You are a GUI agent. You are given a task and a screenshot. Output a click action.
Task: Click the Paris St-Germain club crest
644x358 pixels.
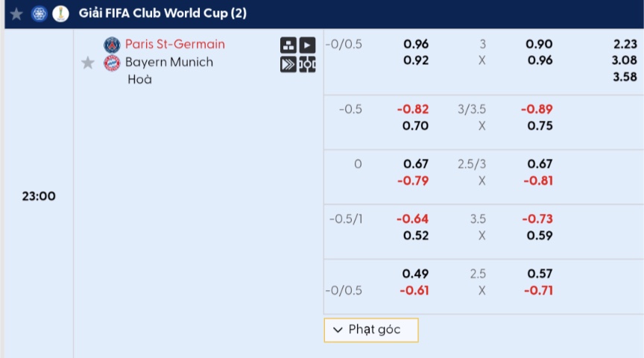112,45
